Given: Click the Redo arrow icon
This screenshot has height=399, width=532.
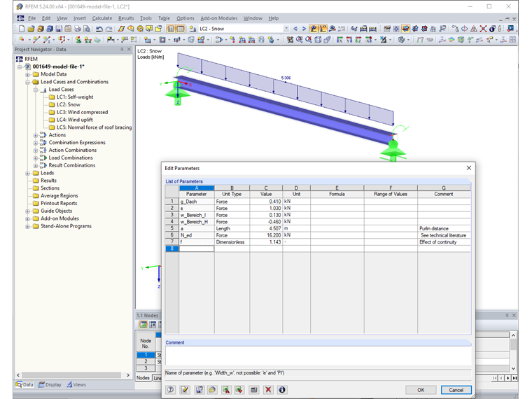Looking at the screenshot, I should pyautogui.click(x=108, y=29).
